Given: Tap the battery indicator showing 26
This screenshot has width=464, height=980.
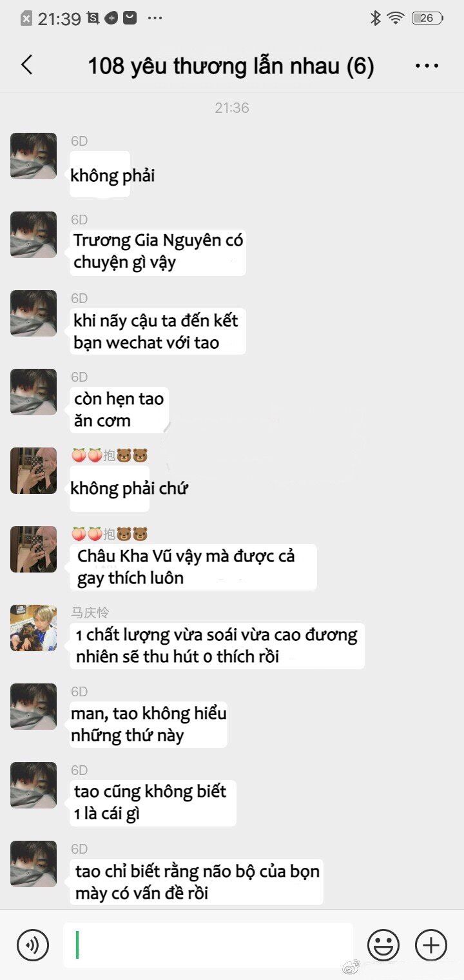Looking at the screenshot, I should [x=427, y=18].
